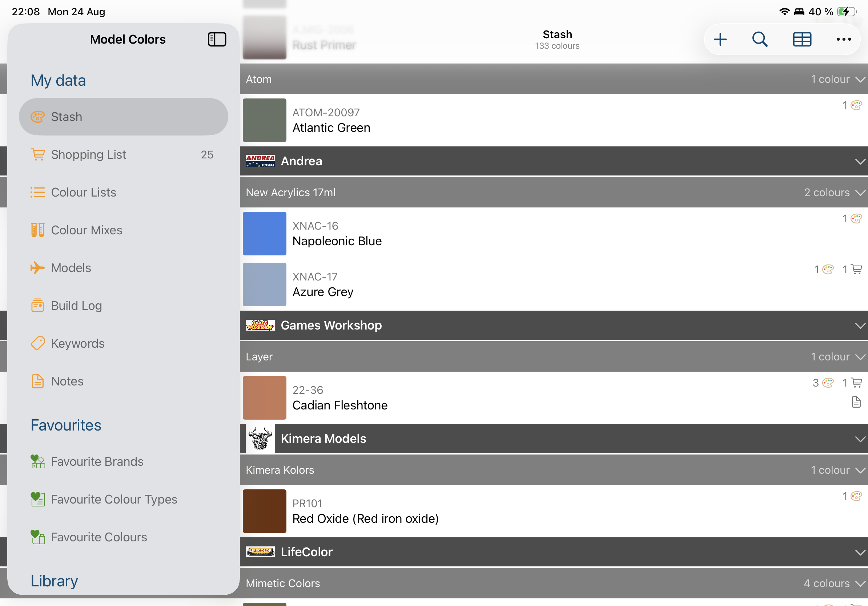Tap the cart icon on Cadian Fleshtone row
868x606 pixels.
(x=857, y=383)
